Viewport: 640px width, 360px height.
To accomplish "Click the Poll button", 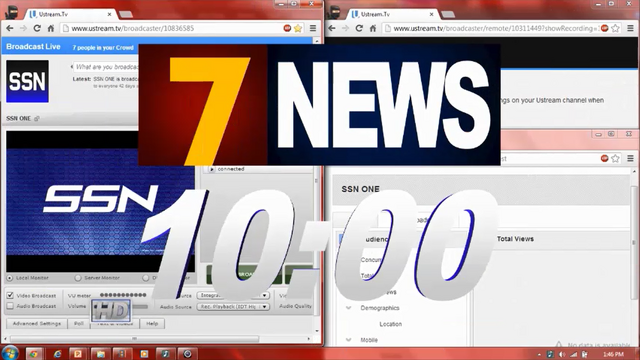I will click(79, 324).
